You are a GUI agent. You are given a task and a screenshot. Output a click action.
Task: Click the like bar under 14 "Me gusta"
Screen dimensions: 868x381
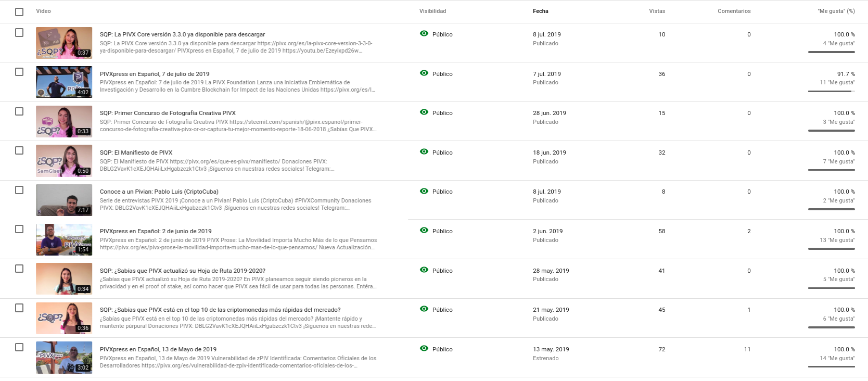pos(832,366)
